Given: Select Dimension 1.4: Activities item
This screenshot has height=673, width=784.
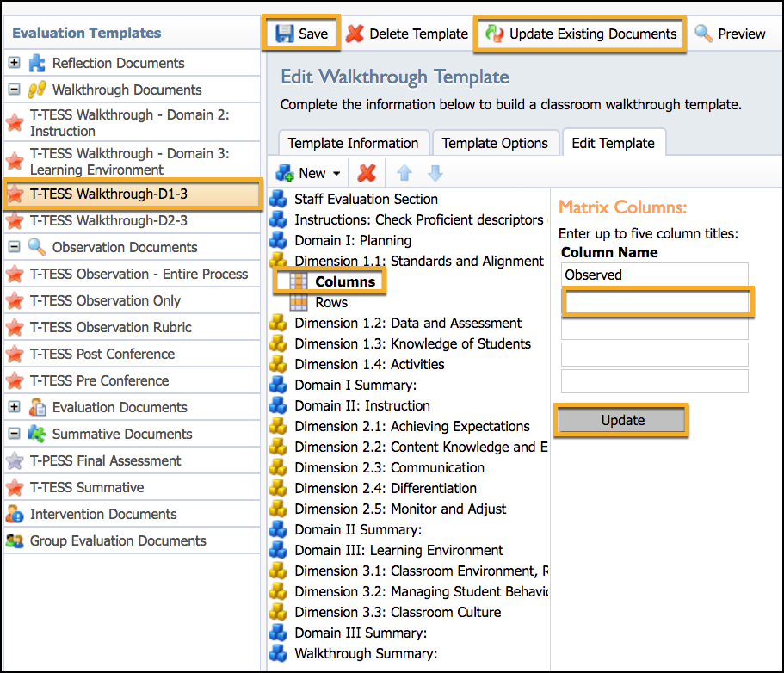Looking at the screenshot, I should (369, 364).
